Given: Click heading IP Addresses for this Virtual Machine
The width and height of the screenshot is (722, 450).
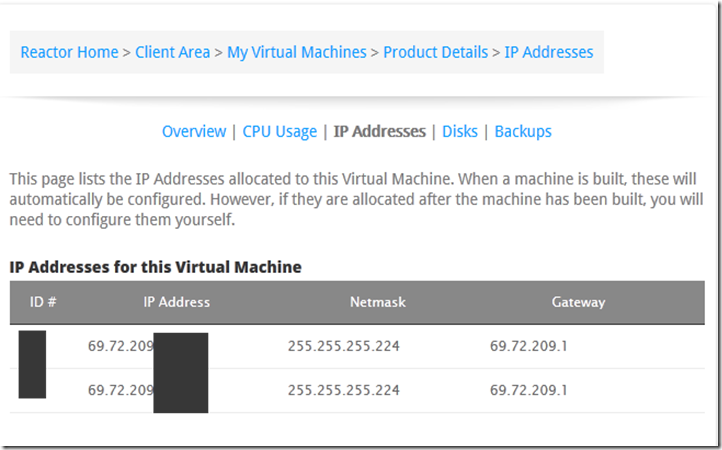Looking at the screenshot, I should [156, 267].
